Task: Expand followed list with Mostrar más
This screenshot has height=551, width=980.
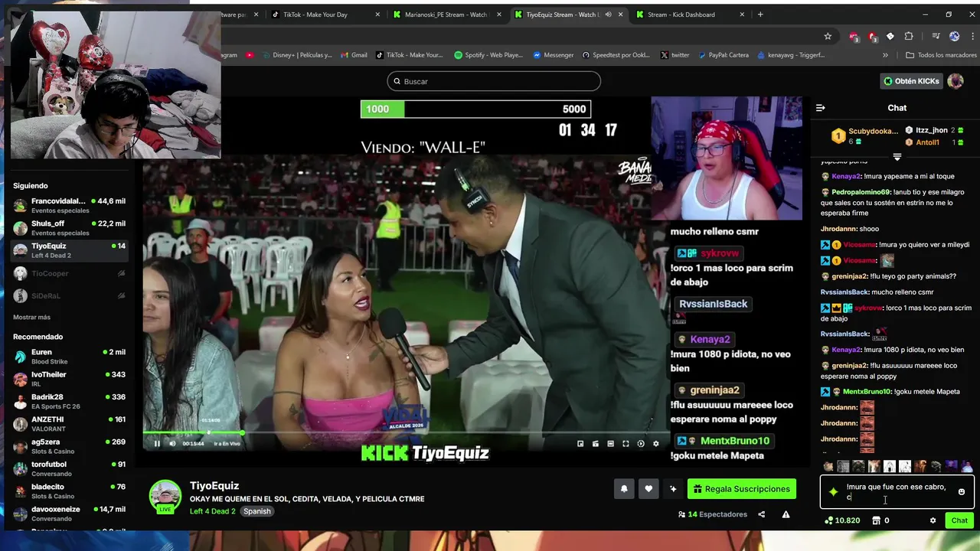Action: pyautogui.click(x=31, y=317)
